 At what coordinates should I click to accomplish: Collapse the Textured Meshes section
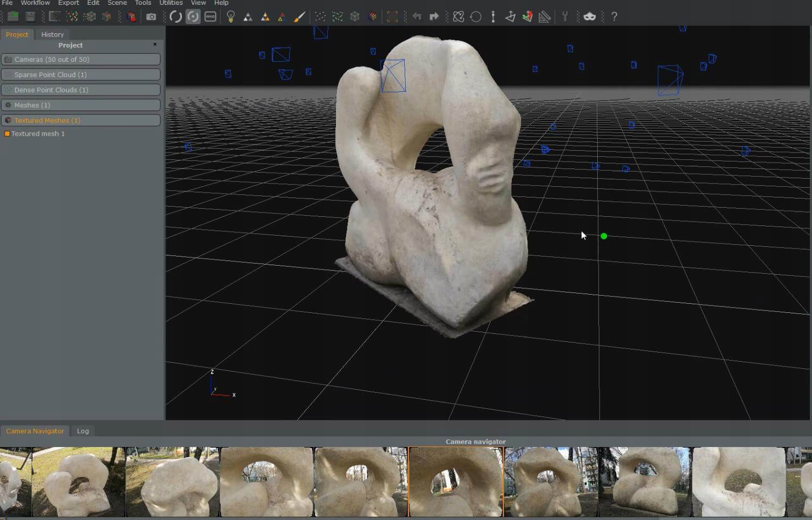81,120
